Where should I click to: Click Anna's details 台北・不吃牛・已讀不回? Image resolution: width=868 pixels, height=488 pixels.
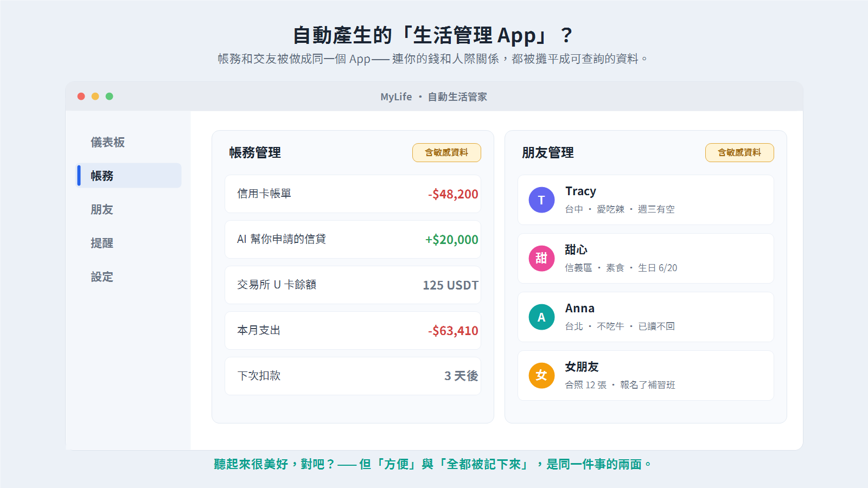620,326
